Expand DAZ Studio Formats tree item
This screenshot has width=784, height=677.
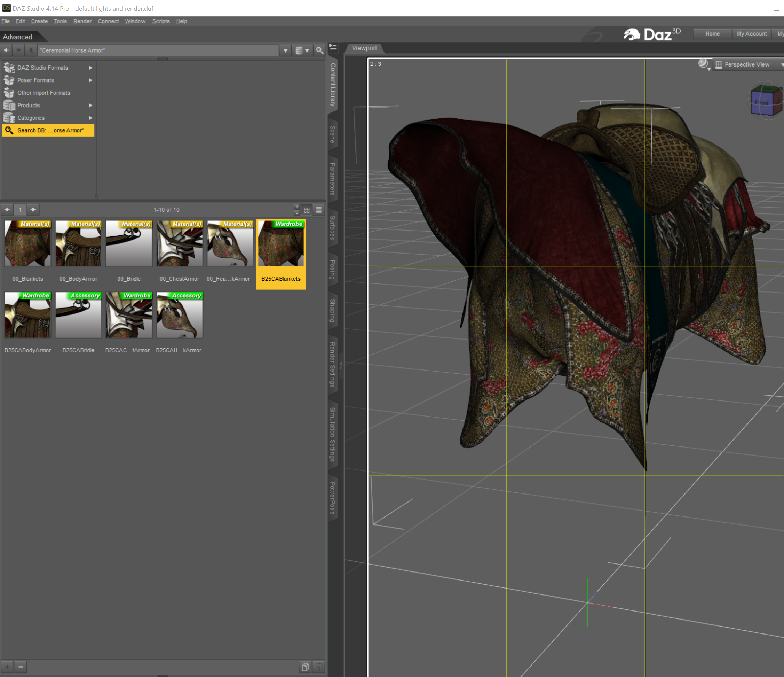click(x=90, y=68)
